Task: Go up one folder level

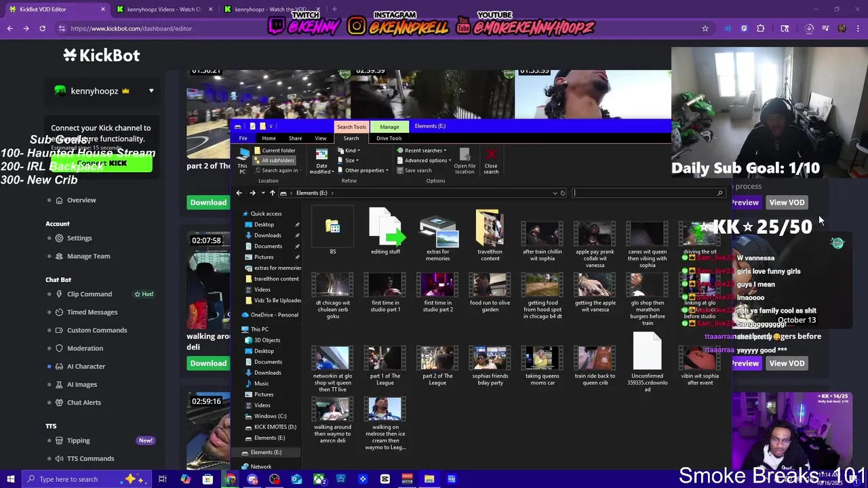Action: [x=273, y=193]
